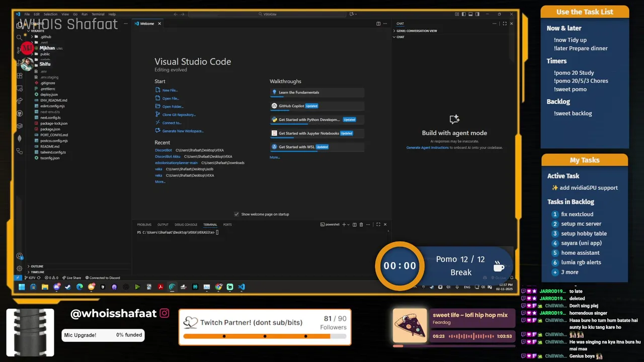Viewport: 644px width, 362px height.
Task: Open the Terminal menu
Action: [98, 14]
